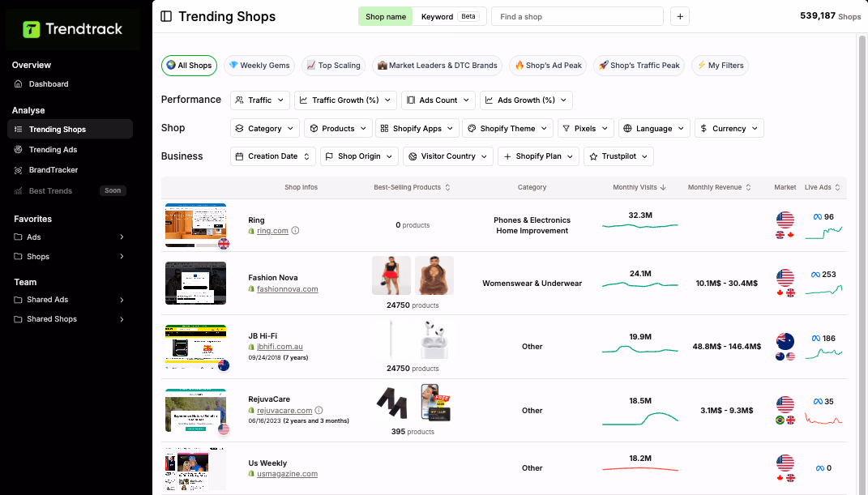Open Trustpilot filter button
The image size is (868, 495).
pyautogui.click(x=618, y=156)
